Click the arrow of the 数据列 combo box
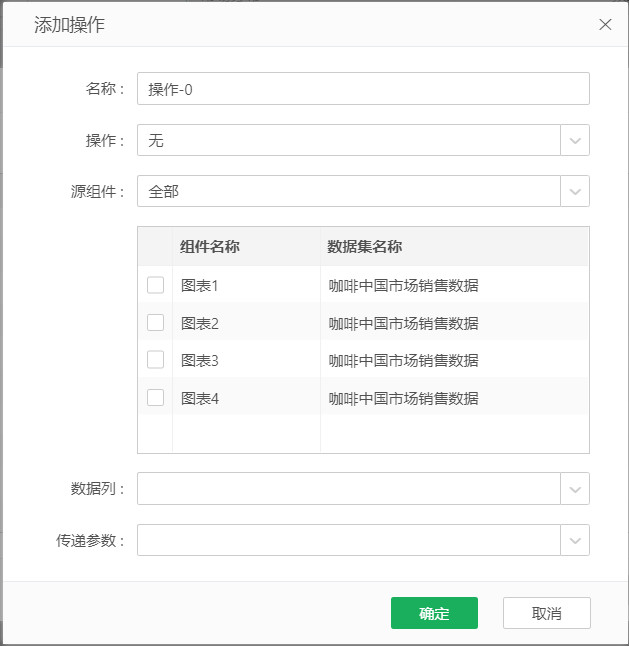629x646 pixels. coord(575,489)
